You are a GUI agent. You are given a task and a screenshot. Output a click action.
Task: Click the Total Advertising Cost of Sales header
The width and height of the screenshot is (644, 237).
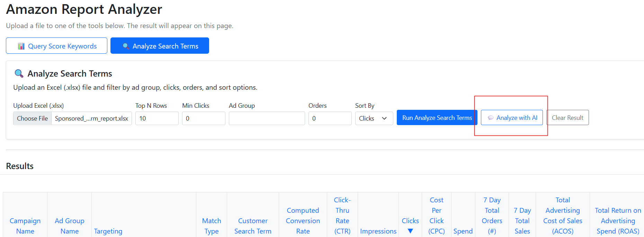(563, 216)
